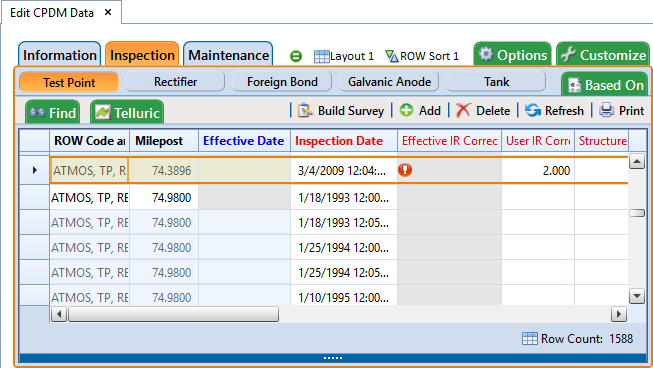Sort by Effective Date column header
The height and width of the screenshot is (368, 653).
coord(244,141)
